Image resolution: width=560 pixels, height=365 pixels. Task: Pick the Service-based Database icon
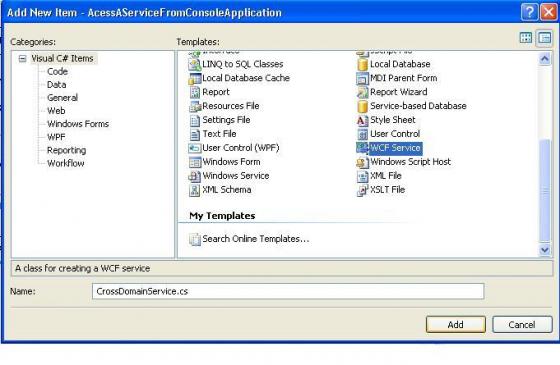pos(362,106)
